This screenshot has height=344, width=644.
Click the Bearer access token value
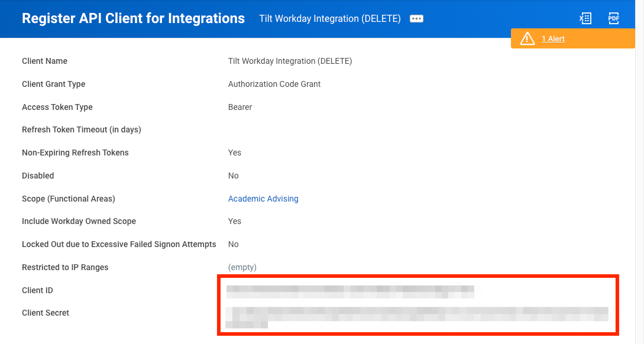coord(240,107)
